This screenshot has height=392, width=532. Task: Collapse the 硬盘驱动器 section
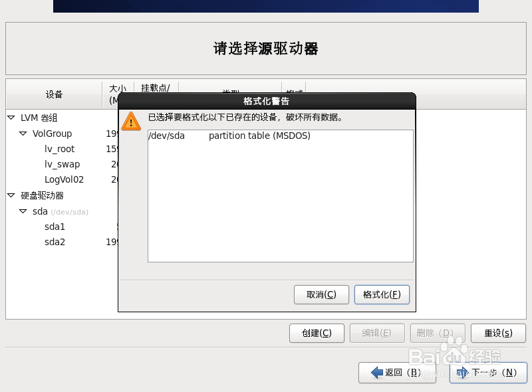click(11, 196)
